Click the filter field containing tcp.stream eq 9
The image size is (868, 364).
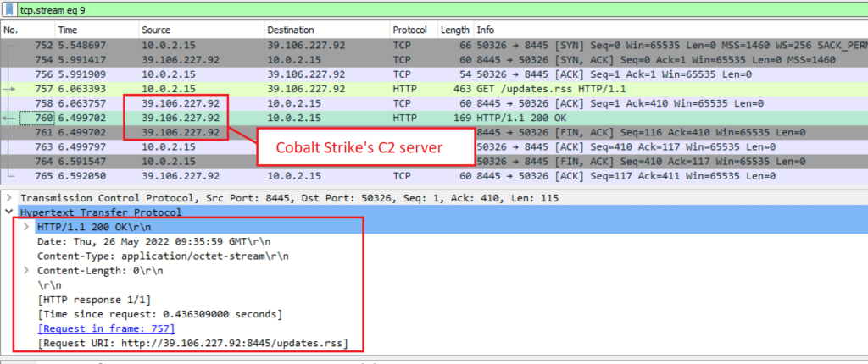click(442, 10)
